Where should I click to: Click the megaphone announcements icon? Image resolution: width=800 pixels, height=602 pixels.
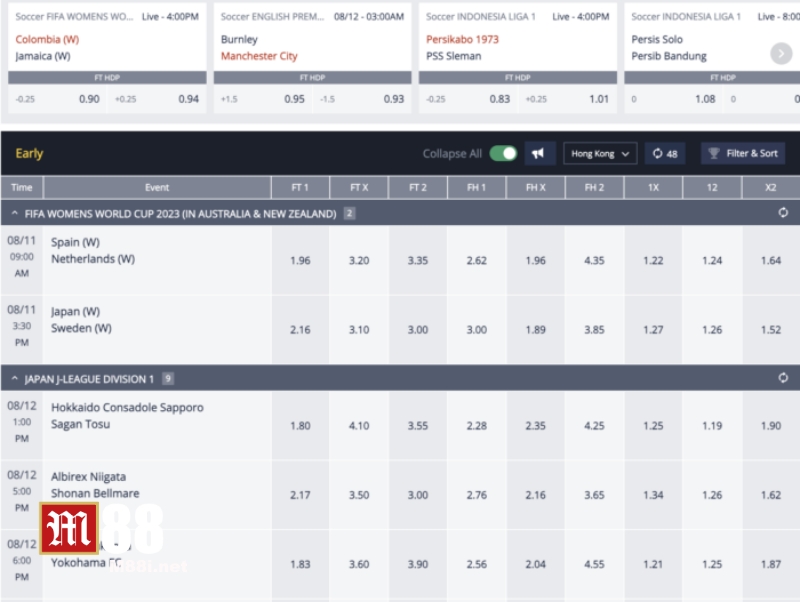coord(537,153)
